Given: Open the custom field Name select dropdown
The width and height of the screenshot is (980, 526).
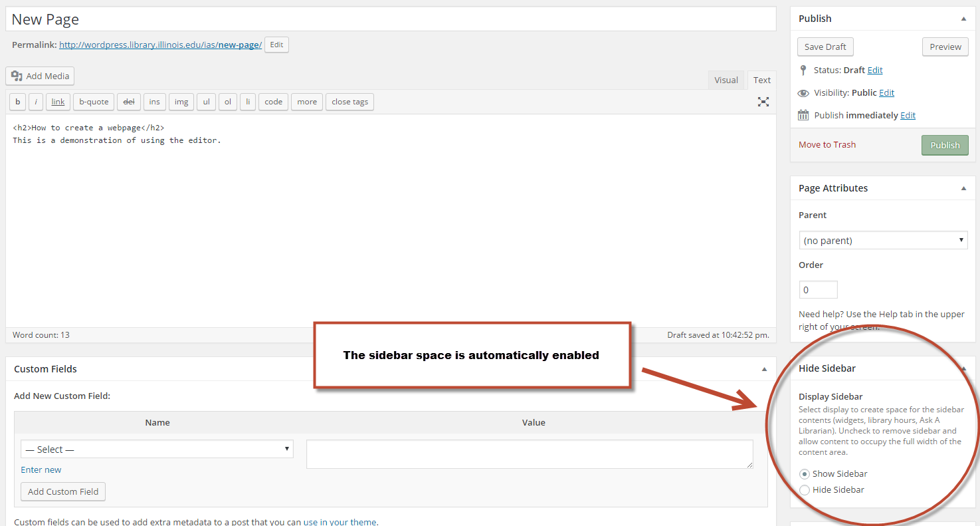Looking at the screenshot, I should pyautogui.click(x=157, y=450).
